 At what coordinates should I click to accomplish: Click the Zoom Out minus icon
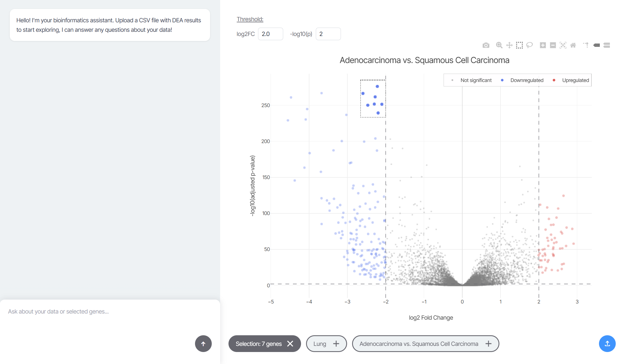pyautogui.click(x=553, y=45)
